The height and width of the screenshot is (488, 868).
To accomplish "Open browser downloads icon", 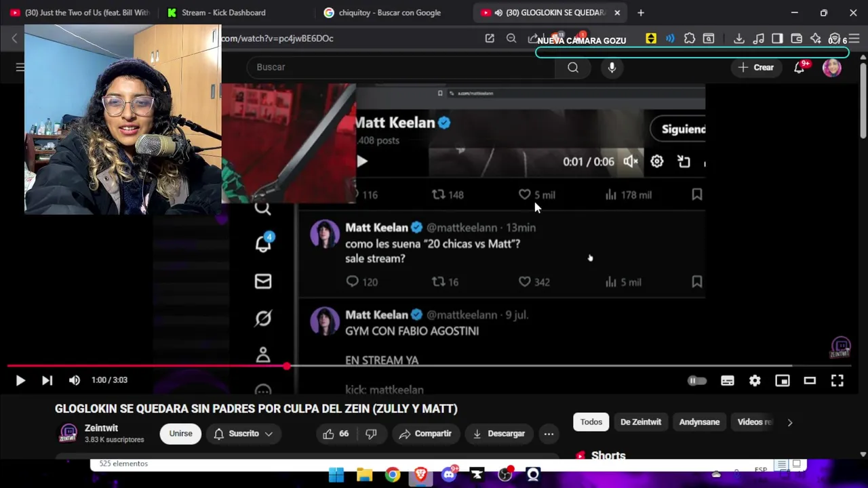I will tap(739, 39).
